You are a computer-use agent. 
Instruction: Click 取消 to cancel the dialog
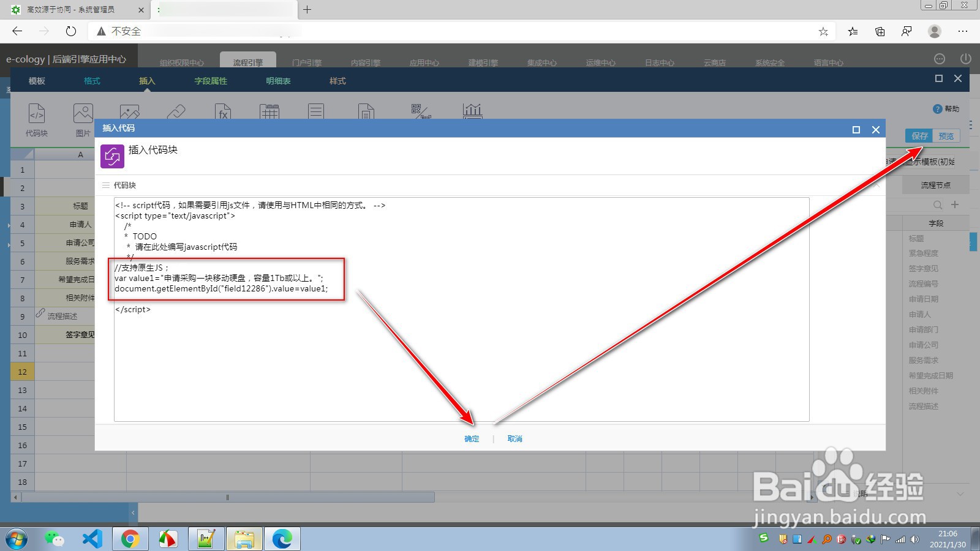click(514, 439)
